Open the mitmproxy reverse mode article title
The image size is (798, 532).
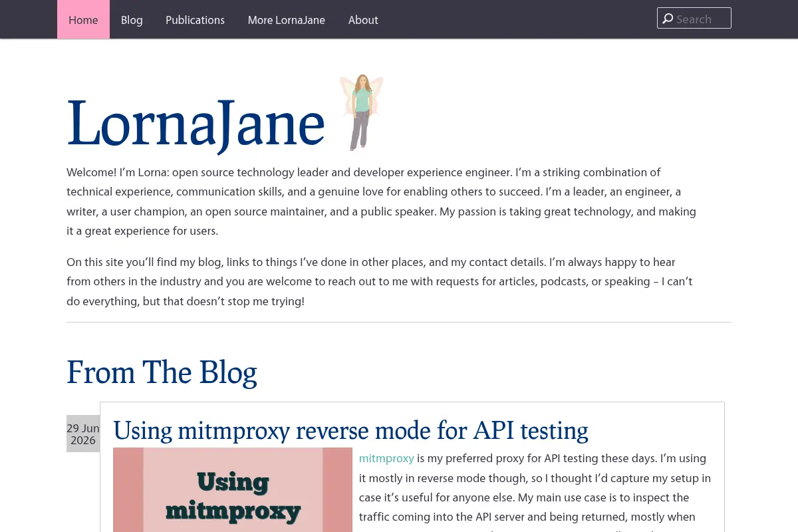[x=350, y=431]
